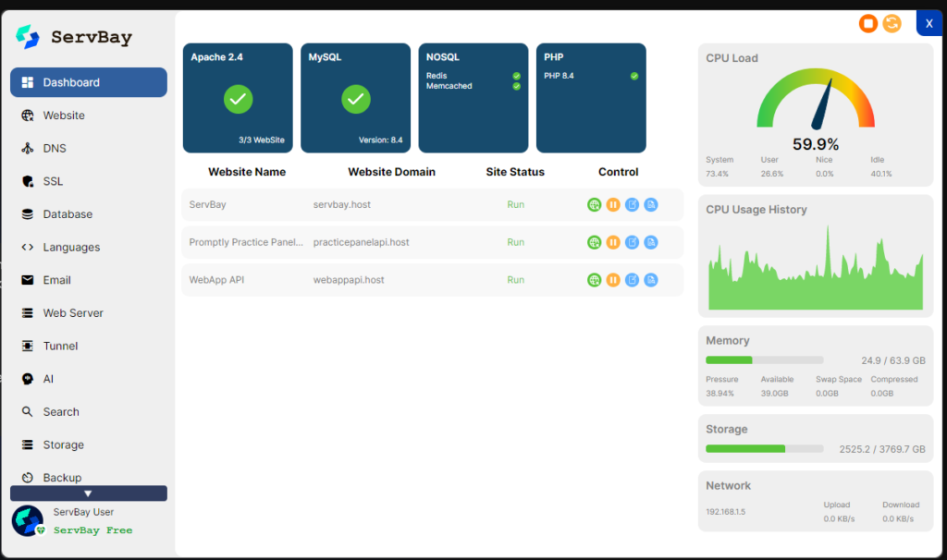Click the Website Name column header
The width and height of the screenshot is (947, 560).
coord(247,172)
